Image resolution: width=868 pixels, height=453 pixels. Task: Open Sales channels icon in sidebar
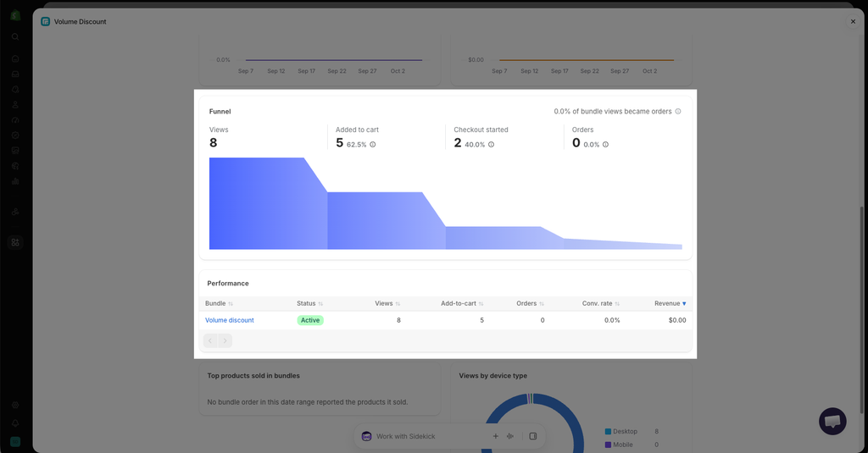pos(15,212)
